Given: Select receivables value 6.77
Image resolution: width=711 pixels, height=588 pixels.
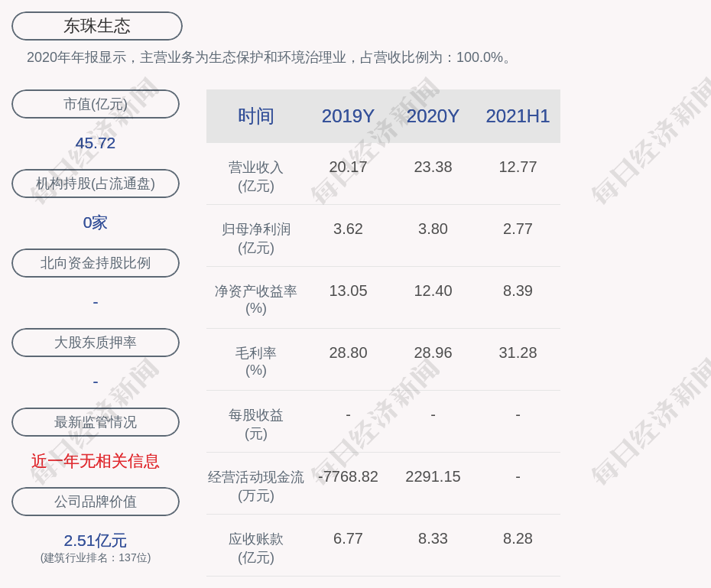Looking at the screenshot, I should [348, 538].
